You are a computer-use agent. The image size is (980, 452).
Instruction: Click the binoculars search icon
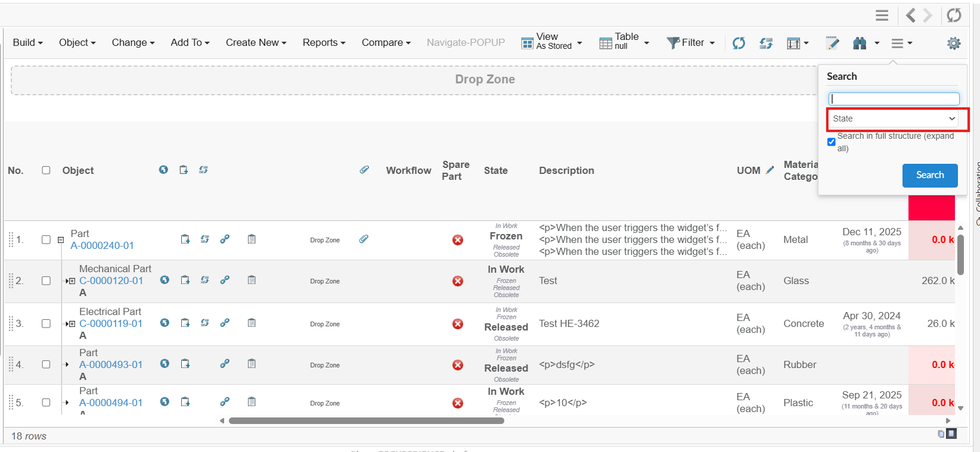(860, 43)
